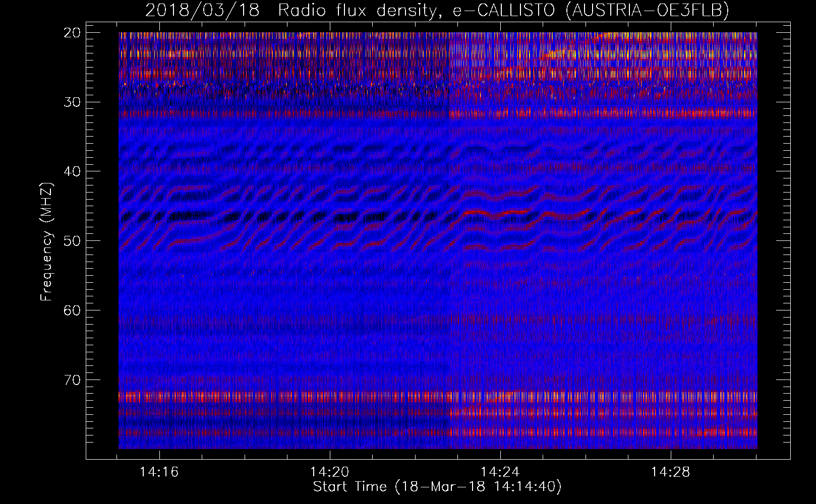Screen dimensions: 816x504
Task: Click the 60 frequency tick label
Action: point(72,310)
